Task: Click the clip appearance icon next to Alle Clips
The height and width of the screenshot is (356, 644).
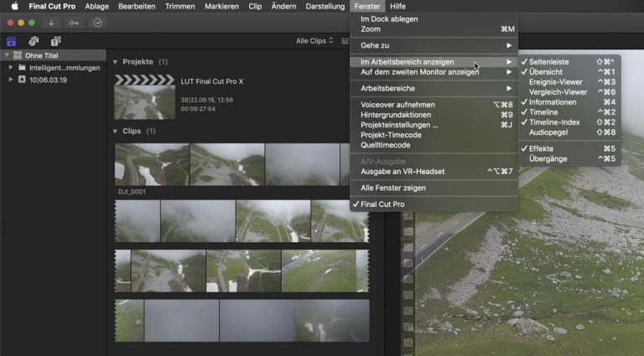Action: tap(345, 41)
